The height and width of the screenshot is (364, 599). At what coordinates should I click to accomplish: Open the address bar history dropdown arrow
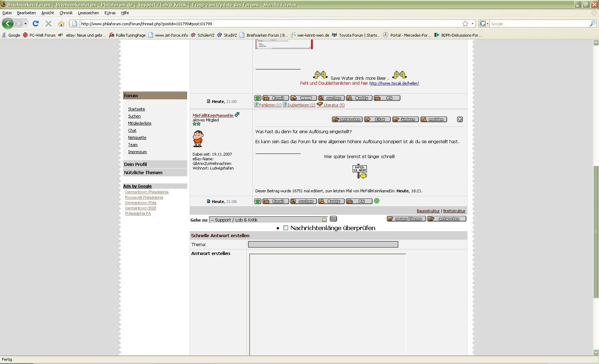coord(473,24)
